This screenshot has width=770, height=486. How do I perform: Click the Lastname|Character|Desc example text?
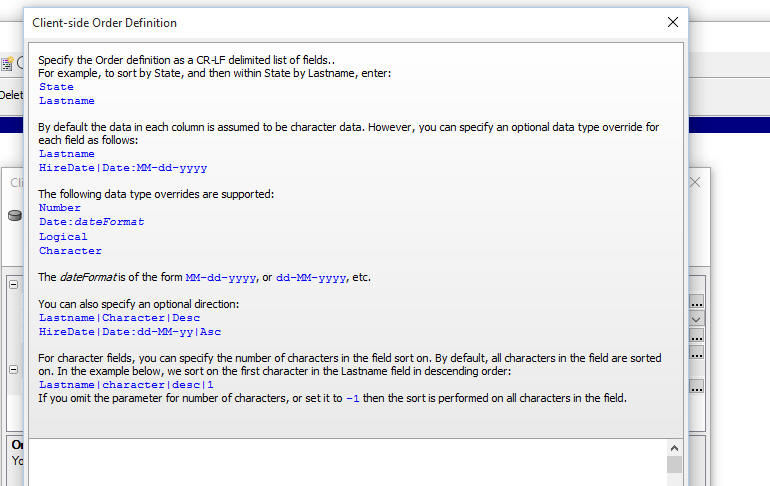click(x=119, y=318)
